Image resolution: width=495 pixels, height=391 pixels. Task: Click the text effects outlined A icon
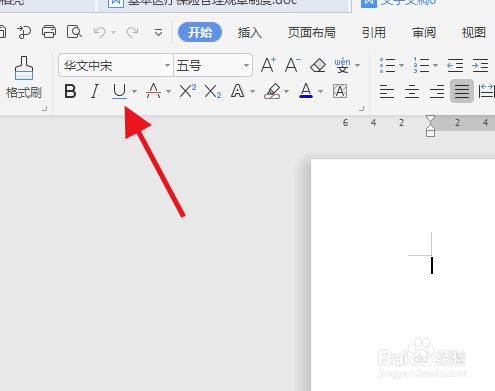pyautogui.click(x=238, y=91)
